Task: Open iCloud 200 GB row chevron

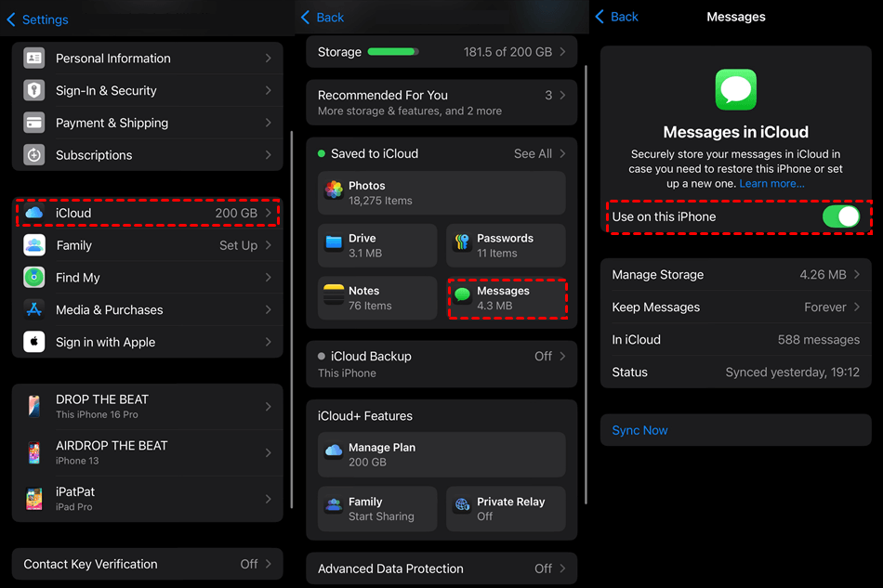Action: [x=268, y=213]
